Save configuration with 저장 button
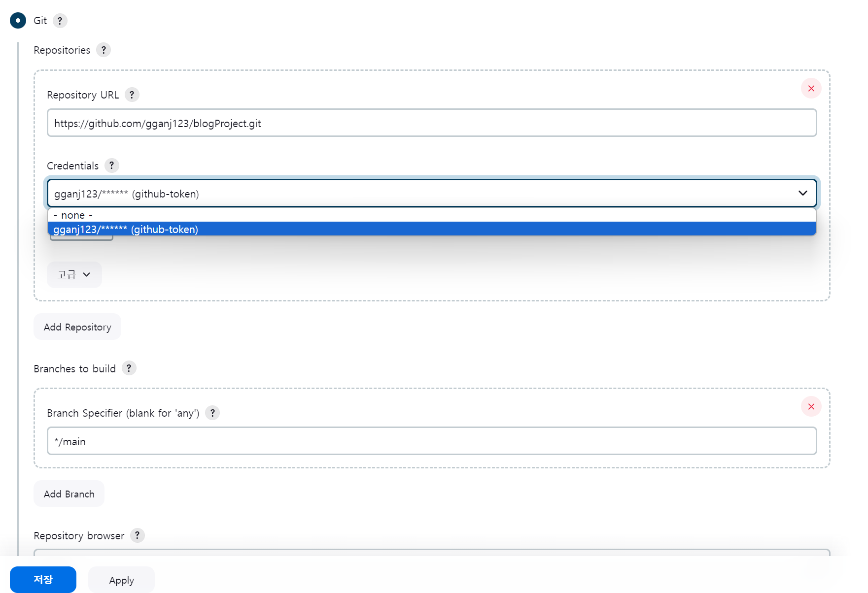Image resolution: width=868 pixels, height=593 pixels. (x=43, y=580)
